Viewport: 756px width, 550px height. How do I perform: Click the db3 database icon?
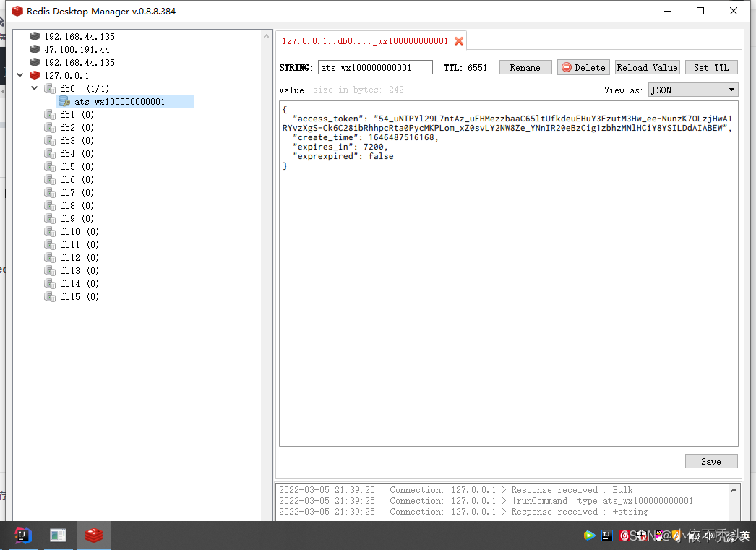50,140
